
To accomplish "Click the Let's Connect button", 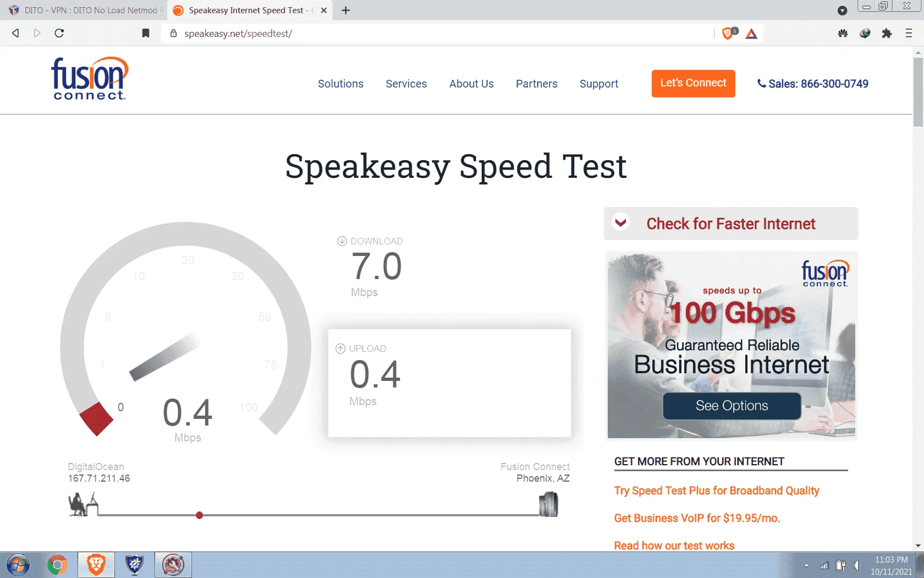I will point(693,83).
